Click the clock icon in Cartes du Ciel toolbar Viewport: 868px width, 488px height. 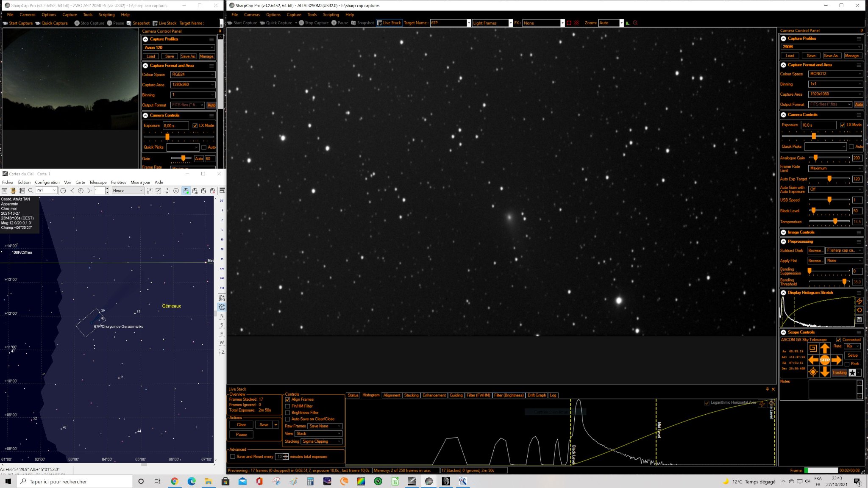(x=63, y=191)
